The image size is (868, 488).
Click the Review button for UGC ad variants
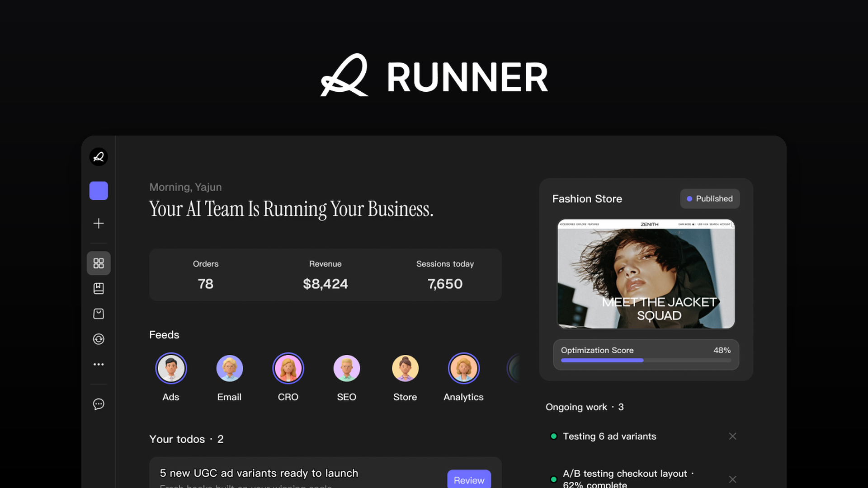coord(469,479)
